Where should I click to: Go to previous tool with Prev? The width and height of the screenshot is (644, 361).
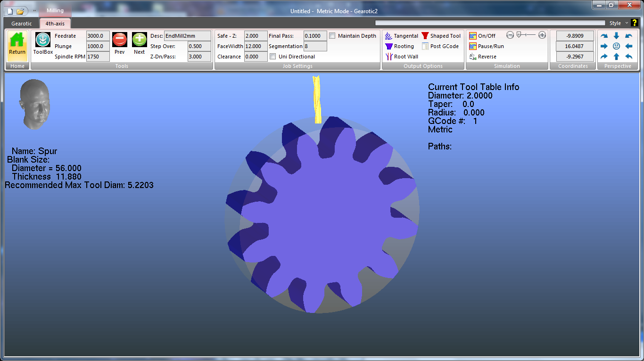coord(120,41)
